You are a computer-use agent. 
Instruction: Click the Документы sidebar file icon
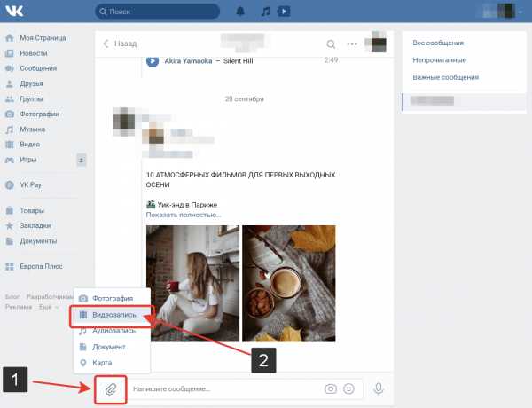10,241
